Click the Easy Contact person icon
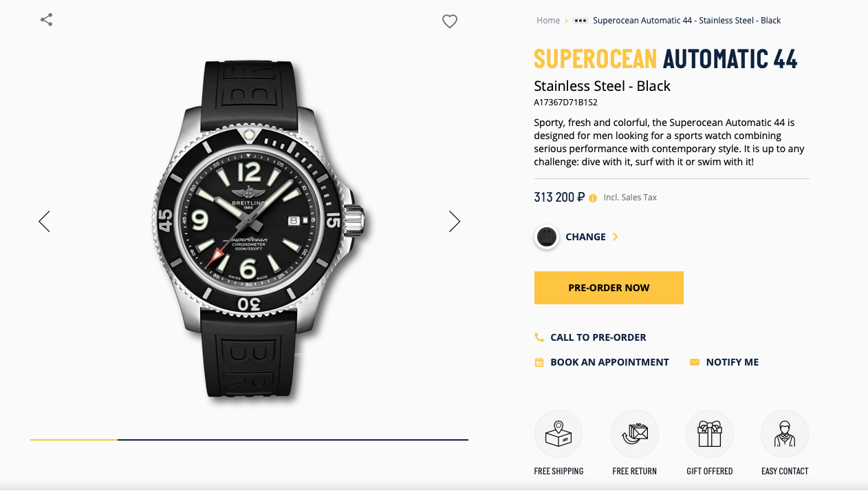 point(784,434)
